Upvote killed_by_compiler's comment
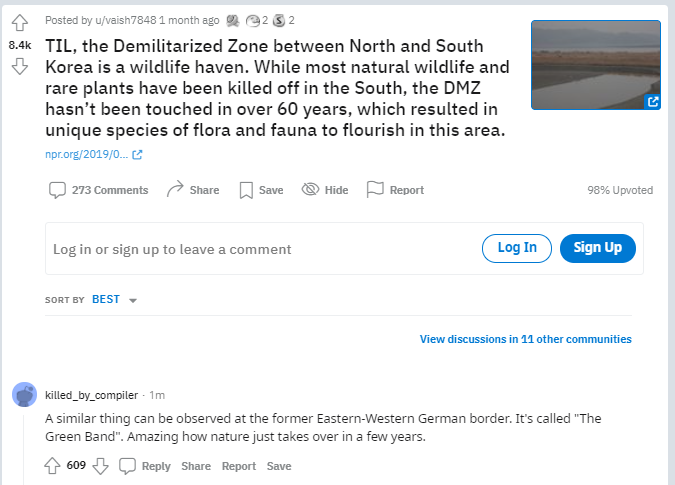675x485 pixels. tap(53, 466)
